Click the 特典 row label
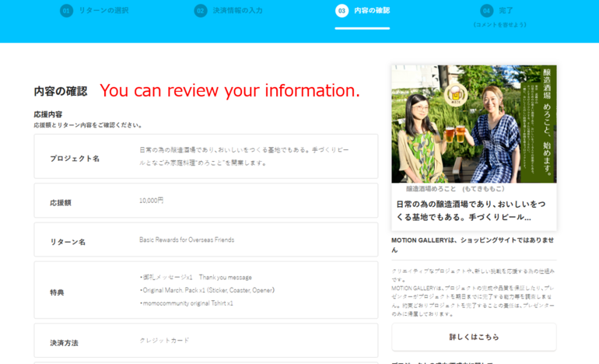This screenshot has height=364, width=599. click(x=57, y=292)
